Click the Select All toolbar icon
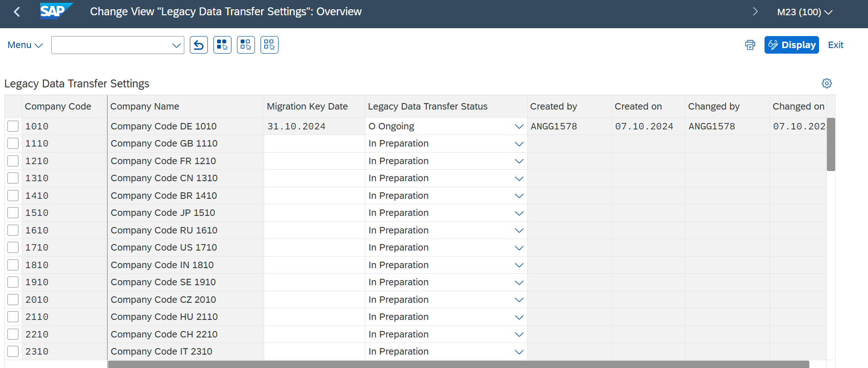 pos(222,45)
